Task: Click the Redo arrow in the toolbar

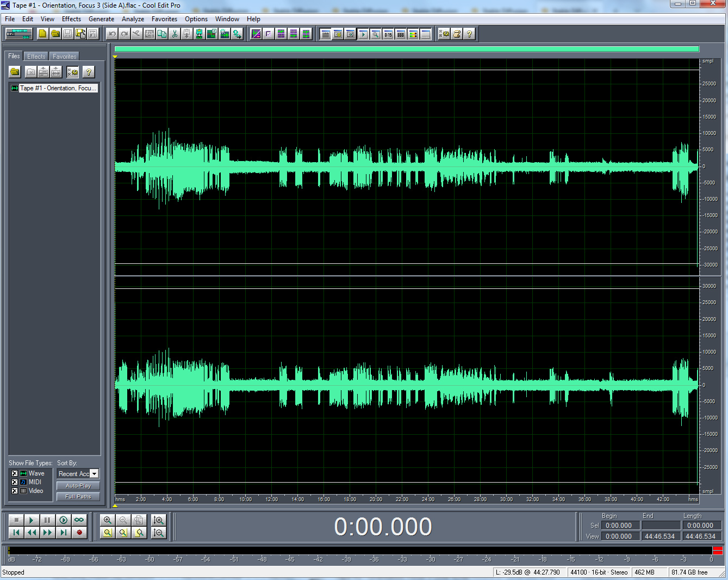Action: 125,34
